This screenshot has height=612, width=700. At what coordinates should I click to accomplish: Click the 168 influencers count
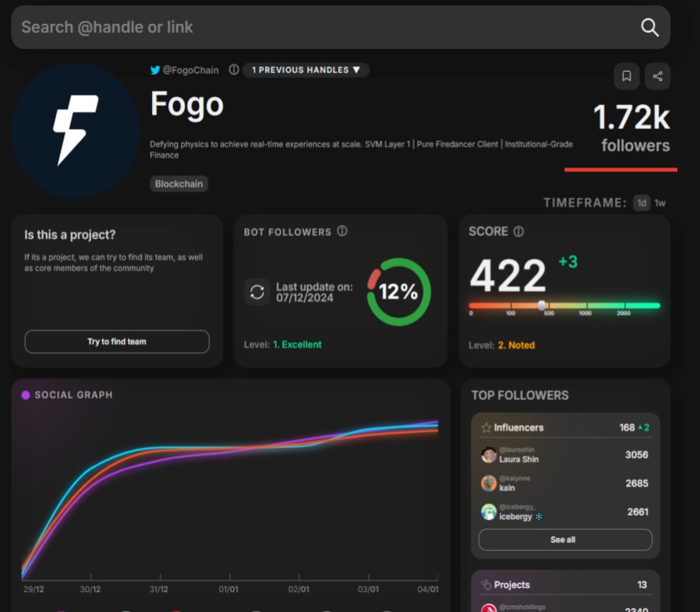627,427
